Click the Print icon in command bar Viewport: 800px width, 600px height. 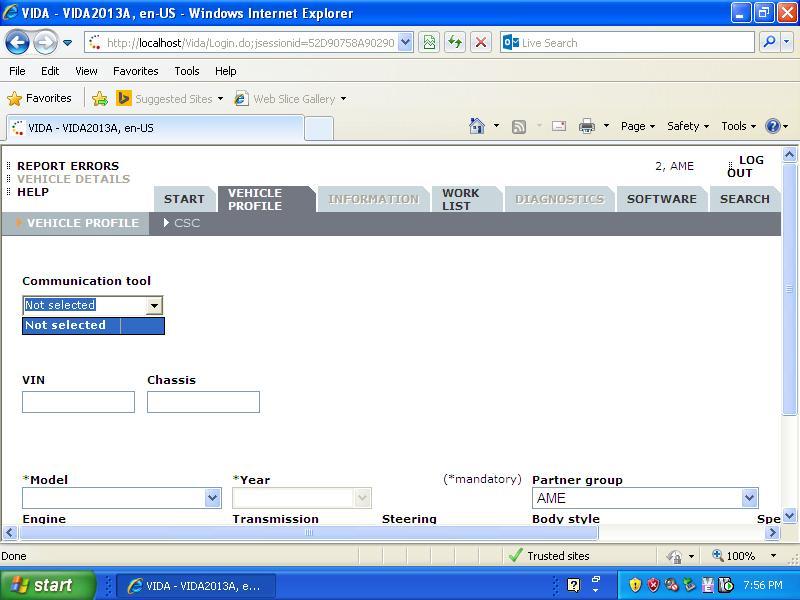tap(587, 126)
